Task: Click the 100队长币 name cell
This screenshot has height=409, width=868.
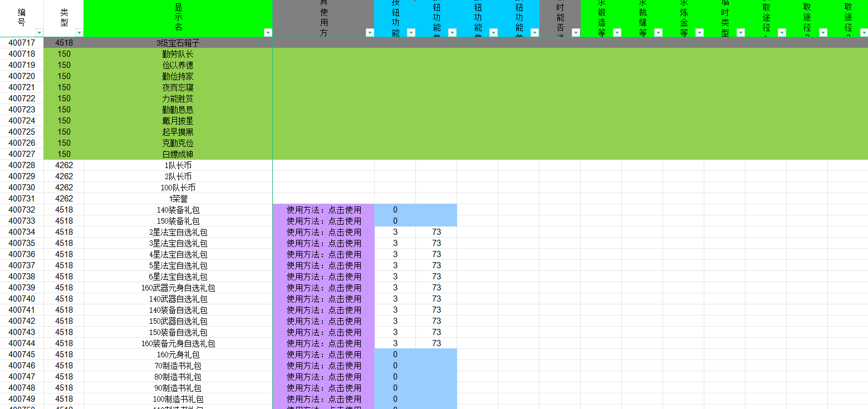Action: (178, 188)
